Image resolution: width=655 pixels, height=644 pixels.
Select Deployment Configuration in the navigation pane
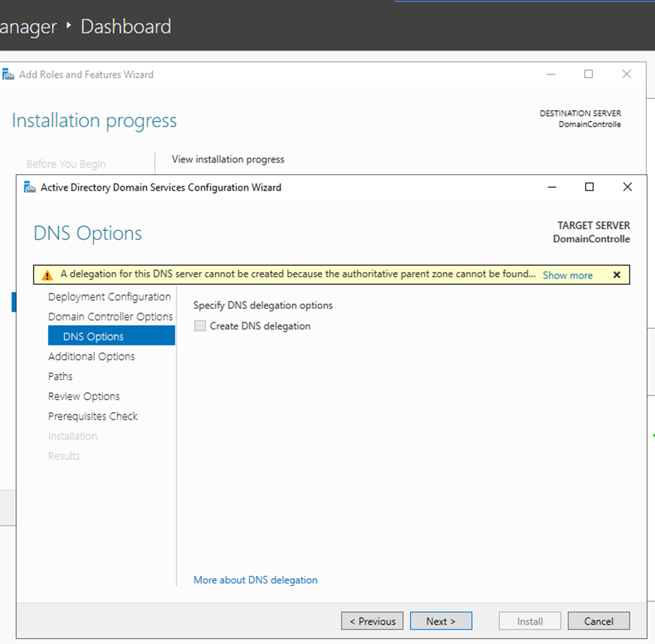(109, 296)
